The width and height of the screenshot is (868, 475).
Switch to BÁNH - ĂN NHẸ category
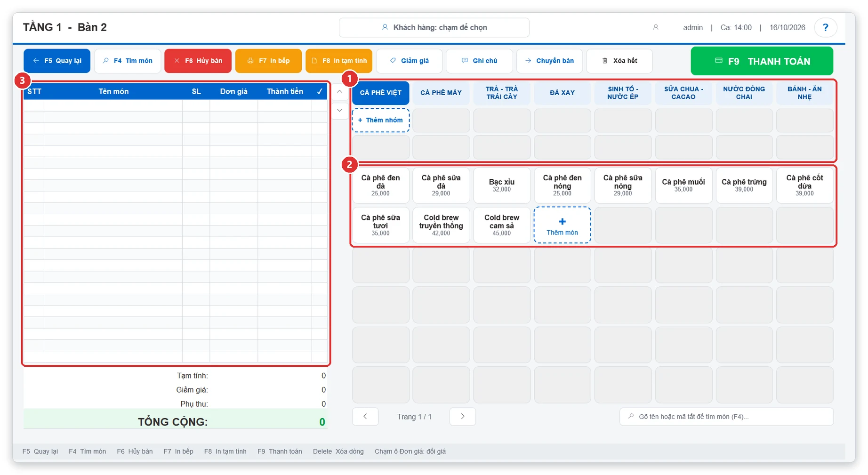[804, 93]
